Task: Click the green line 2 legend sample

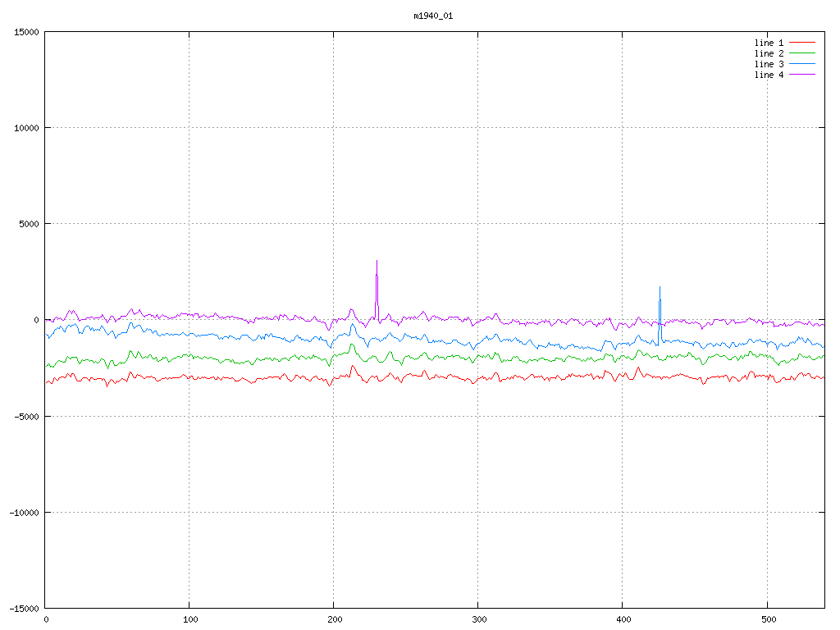Action: click(x=802, y=53)
